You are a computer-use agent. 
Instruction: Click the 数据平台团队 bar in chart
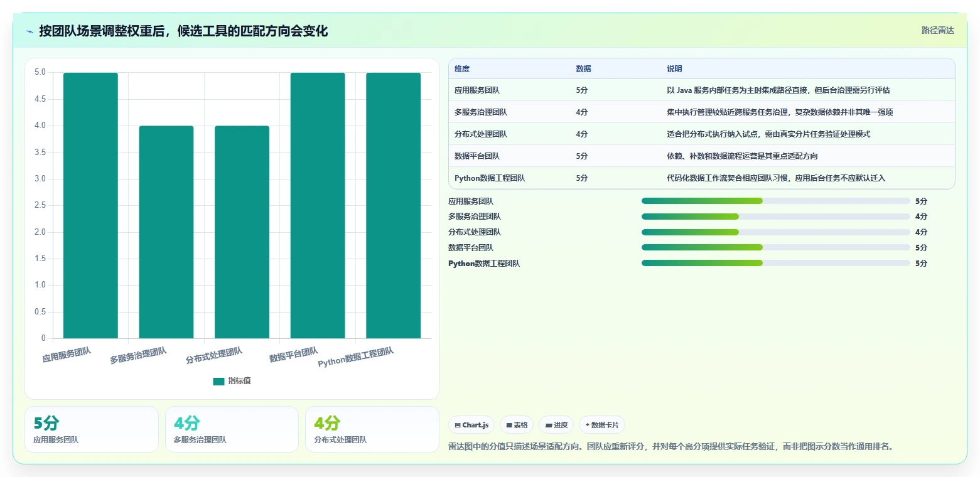tap(318, 206)
